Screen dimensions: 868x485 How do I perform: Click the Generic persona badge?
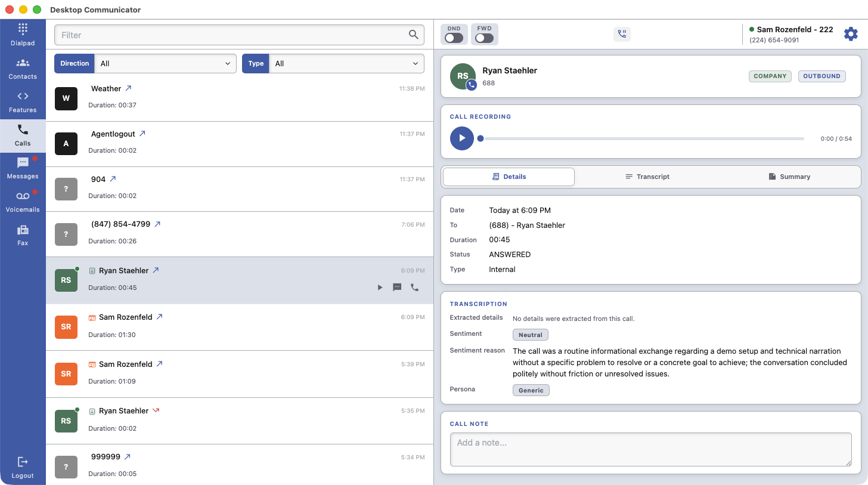click(531, 390)
